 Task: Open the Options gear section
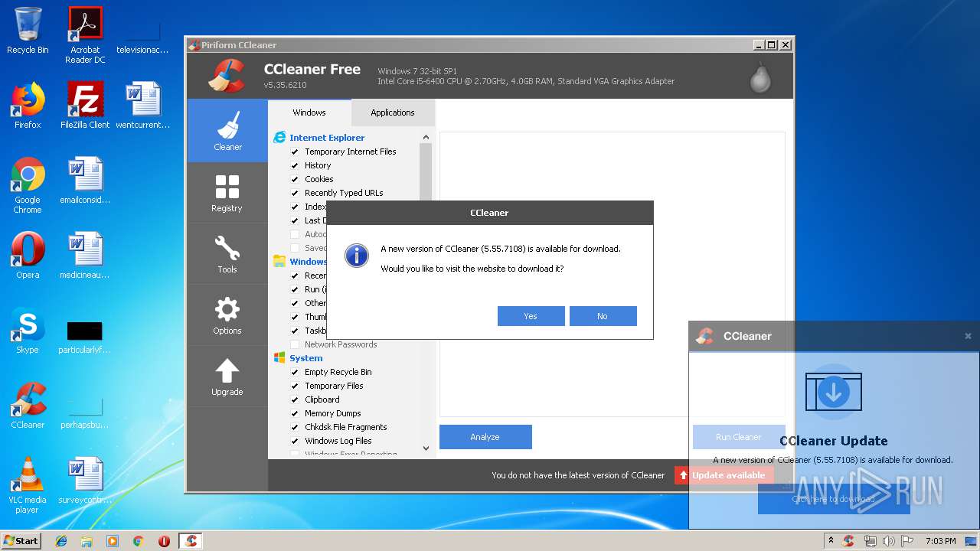227,315
